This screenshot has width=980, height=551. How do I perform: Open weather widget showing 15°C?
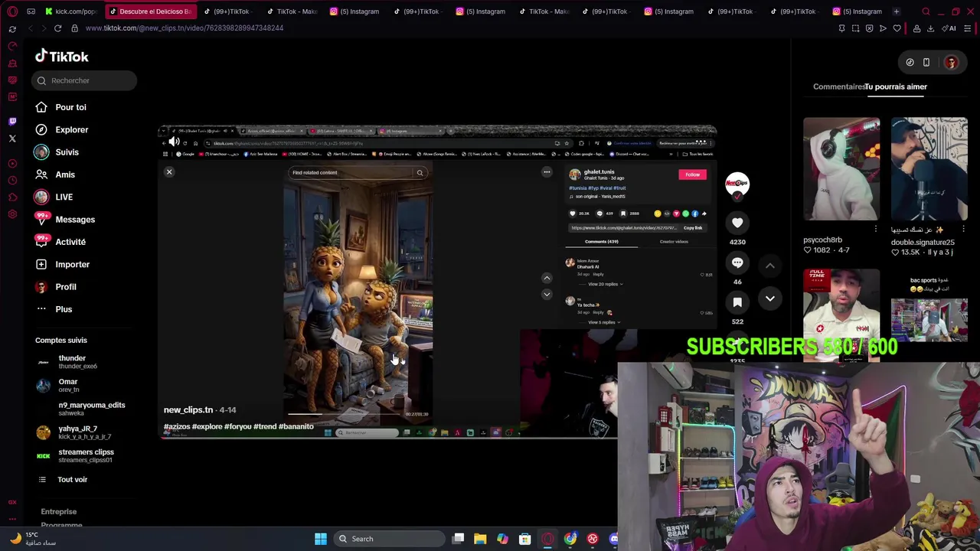click(32, 539)
